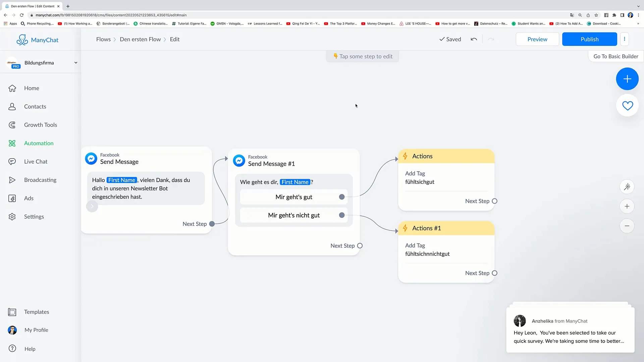Redo the flow change
The height and width of the screenshot is (362, 644).
[491, 39]
